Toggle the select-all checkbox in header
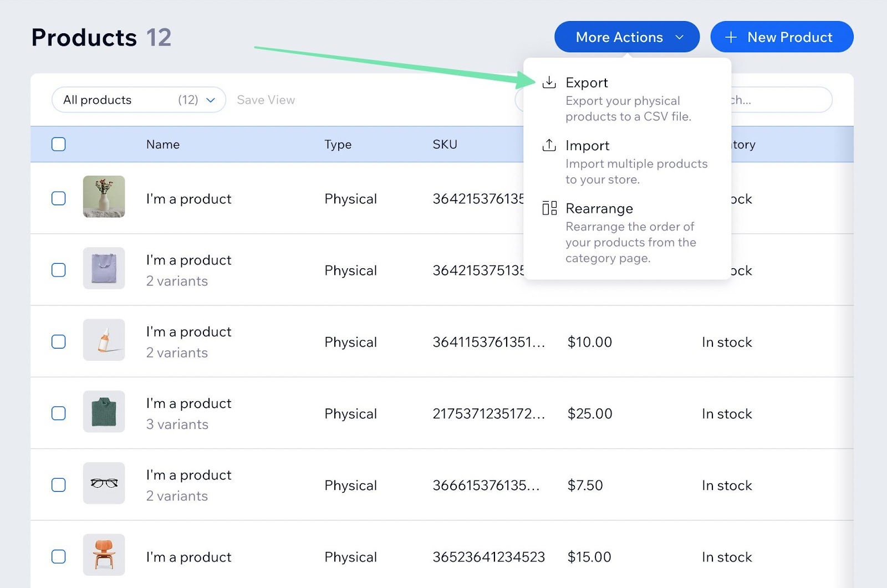Image resolution: width=887 pixels, height=588 pixels. point(59,144)
